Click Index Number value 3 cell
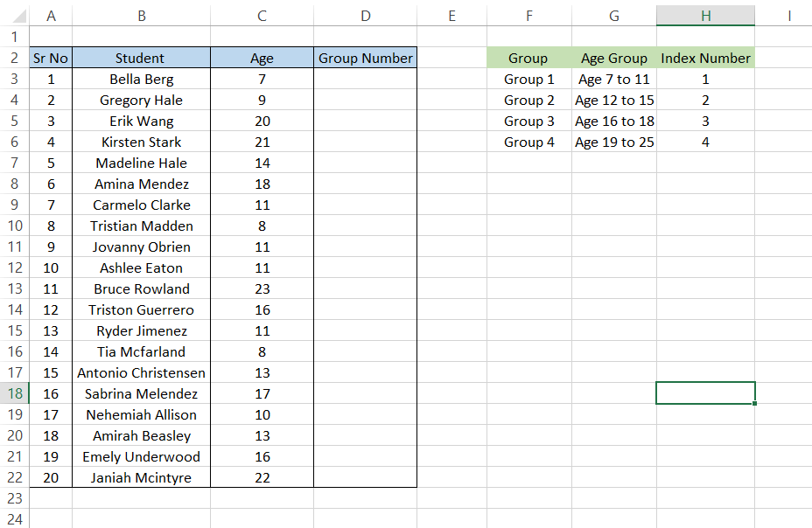The width and height of the screenshot is (812, 528). pos(705,121)
